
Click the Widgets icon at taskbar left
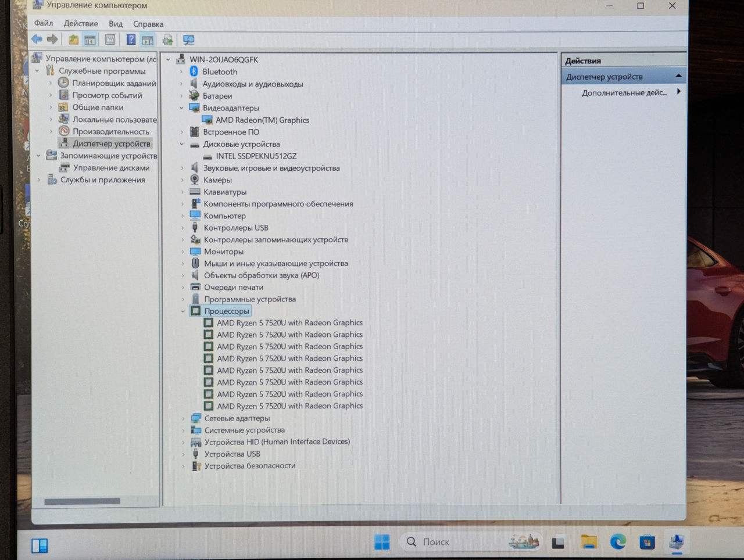(40, 545)
